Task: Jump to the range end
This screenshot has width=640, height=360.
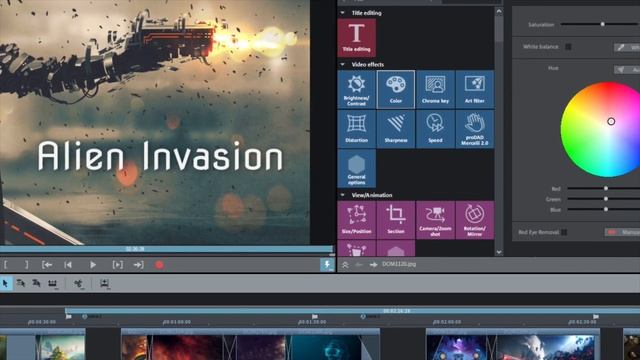Action: pos(138,265)
